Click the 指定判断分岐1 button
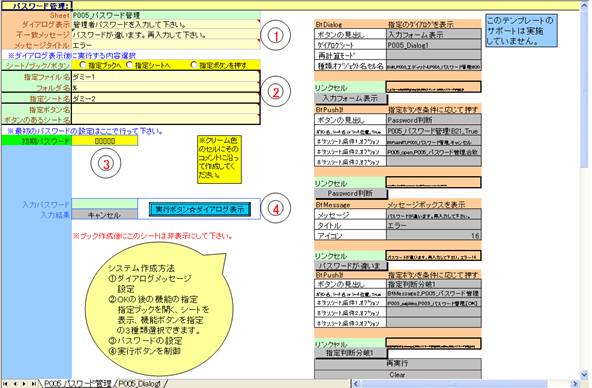Screen dimensions: 592x388 tap(351, 353)
